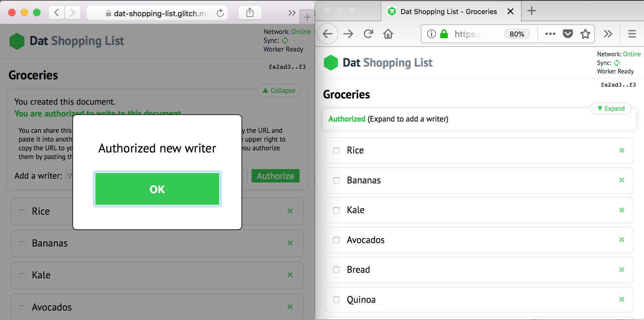Show more Firefox toolbar tools chevron
644x320 pixels.
pos(608,34)
